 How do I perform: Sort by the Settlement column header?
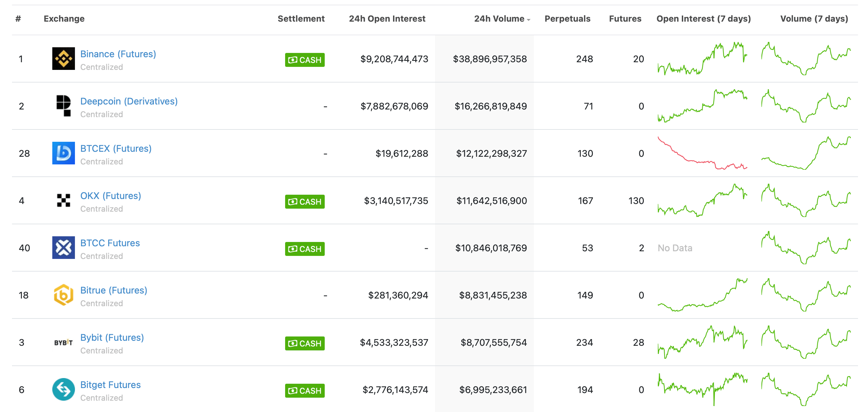pyautogui.click(x=301, y=19)
